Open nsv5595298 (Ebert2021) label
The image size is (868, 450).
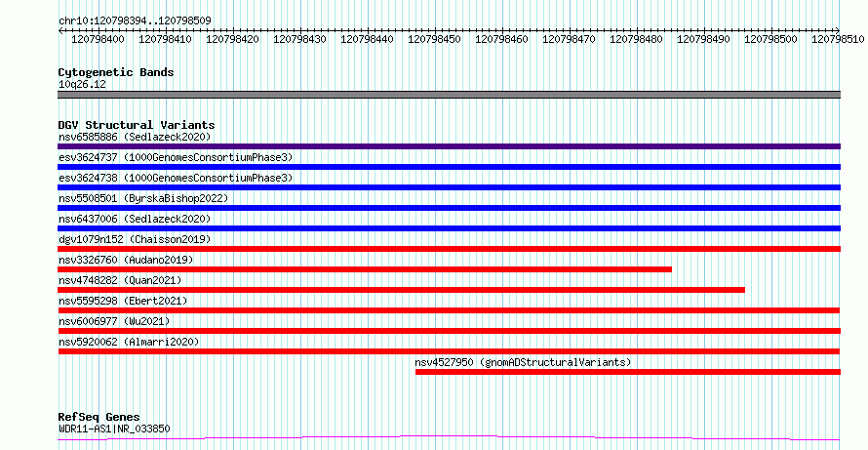tap(123, 301)
